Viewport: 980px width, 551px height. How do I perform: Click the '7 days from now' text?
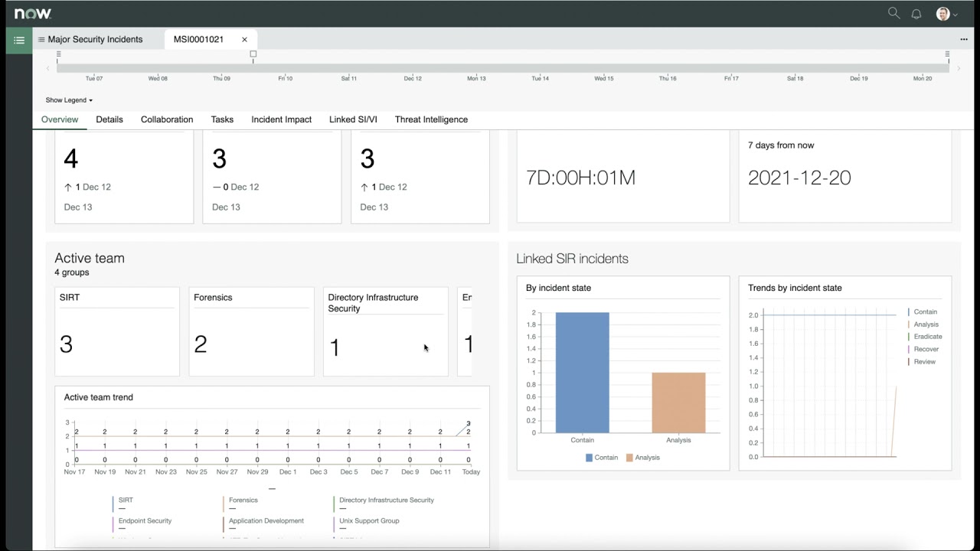[x=781, y=145]
